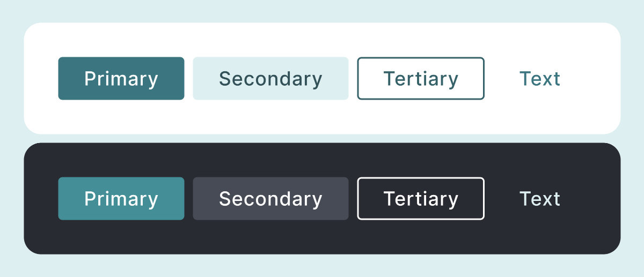The width and height of the screenshot is (644, 277).
Task: Activate the Tertiary button with white border
Action: click(421, 199)
